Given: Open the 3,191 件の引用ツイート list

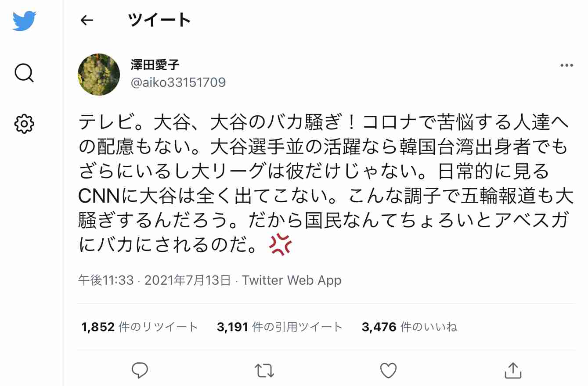Looking at the screenshot, I should 279,327.
